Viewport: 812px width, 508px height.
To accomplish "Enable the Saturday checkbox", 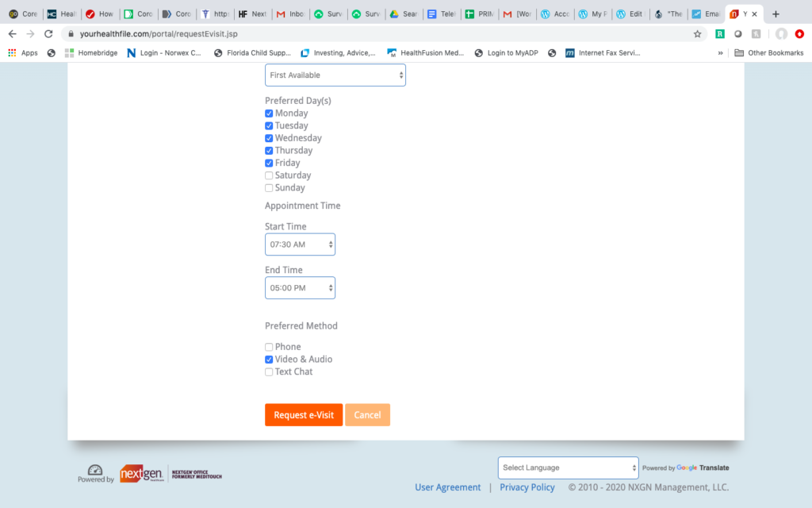I will [269, 175].
